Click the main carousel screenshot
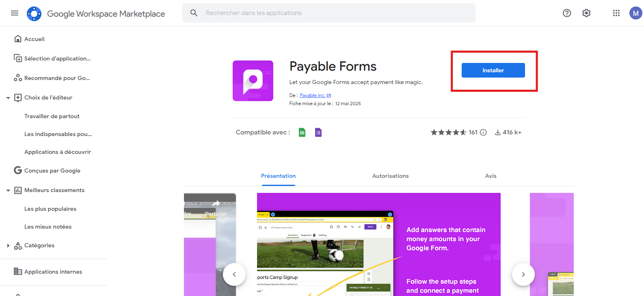 [379, 244]
